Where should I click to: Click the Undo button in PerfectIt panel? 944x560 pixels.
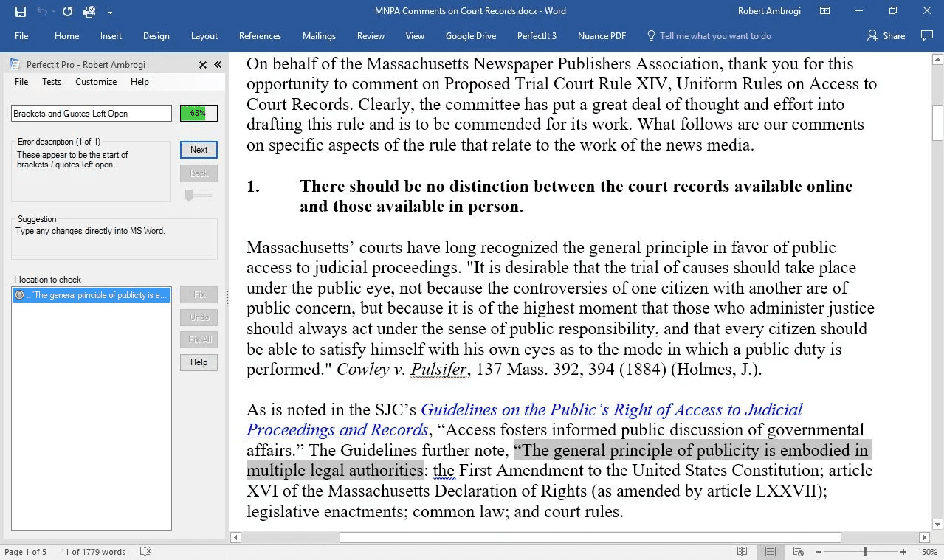199,317
